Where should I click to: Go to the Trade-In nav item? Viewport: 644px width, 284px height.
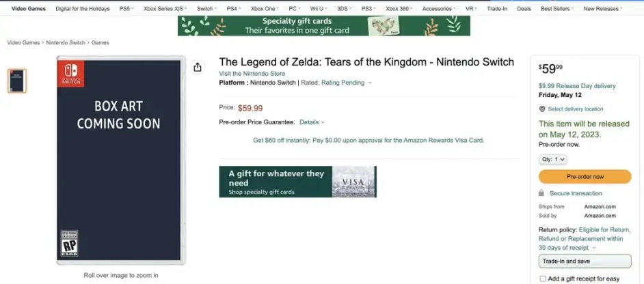click(497, 9)
